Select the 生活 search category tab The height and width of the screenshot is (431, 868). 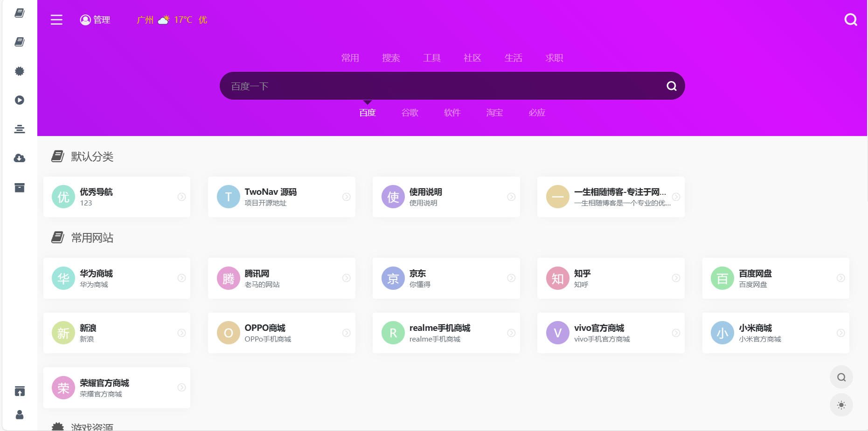(514, 58)
